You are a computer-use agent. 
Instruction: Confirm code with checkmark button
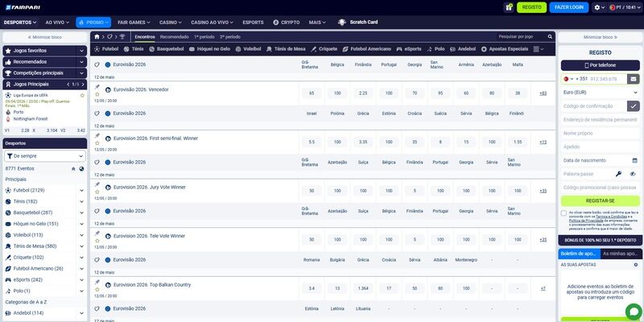point(634,106)
